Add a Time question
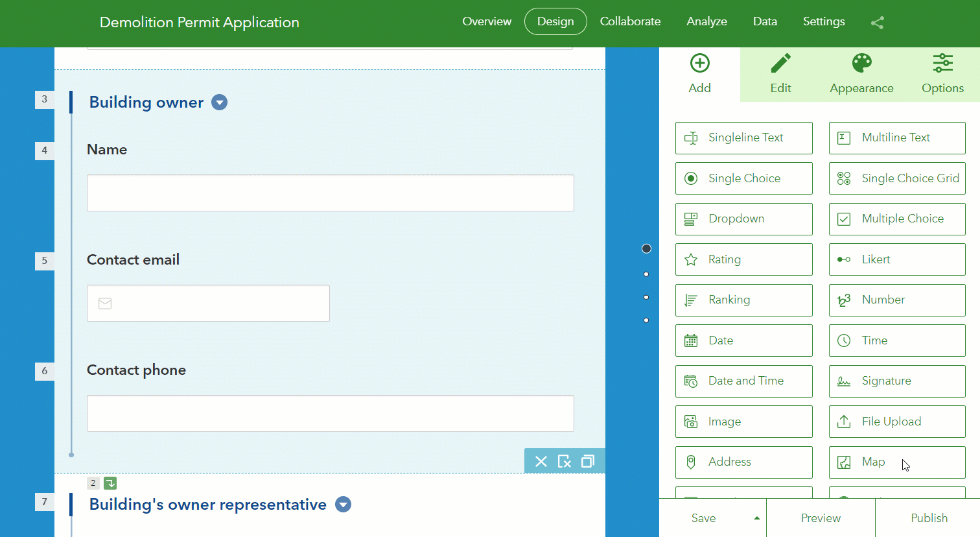 click(897, 340)
